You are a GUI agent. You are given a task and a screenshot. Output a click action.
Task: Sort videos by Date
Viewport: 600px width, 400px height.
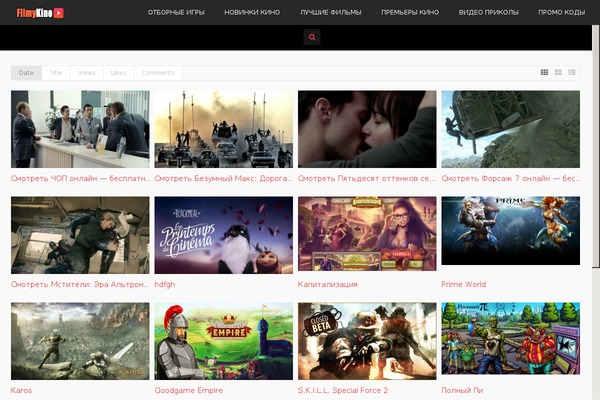coord(26,73)
